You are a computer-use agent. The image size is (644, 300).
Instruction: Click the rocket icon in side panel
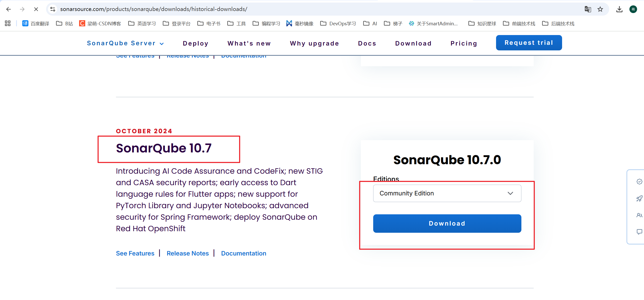click(x=639, y=198)
